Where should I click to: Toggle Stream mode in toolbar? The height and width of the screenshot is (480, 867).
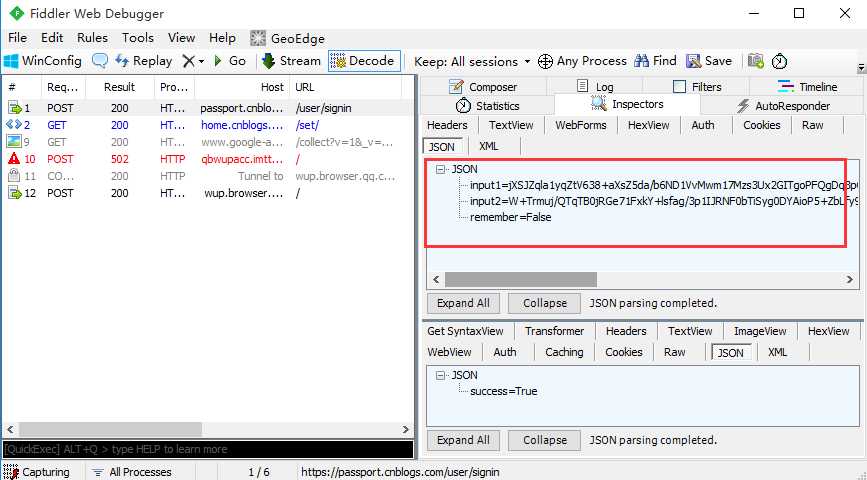coord(291,61)
